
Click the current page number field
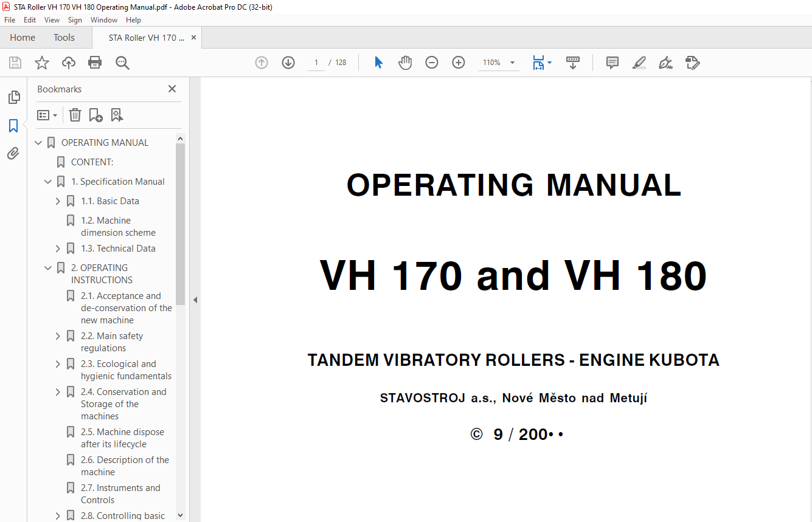[x=316, y=63]
